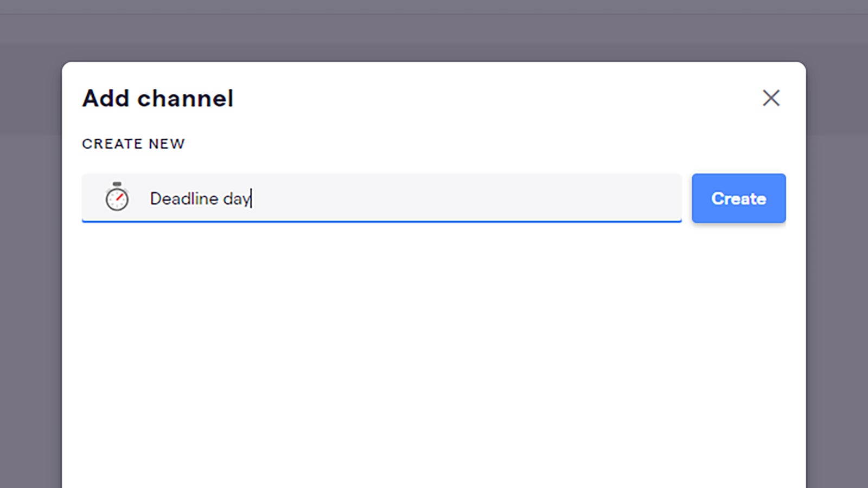
Task: Click the Add channel heading
Action: tap(158, 98)
